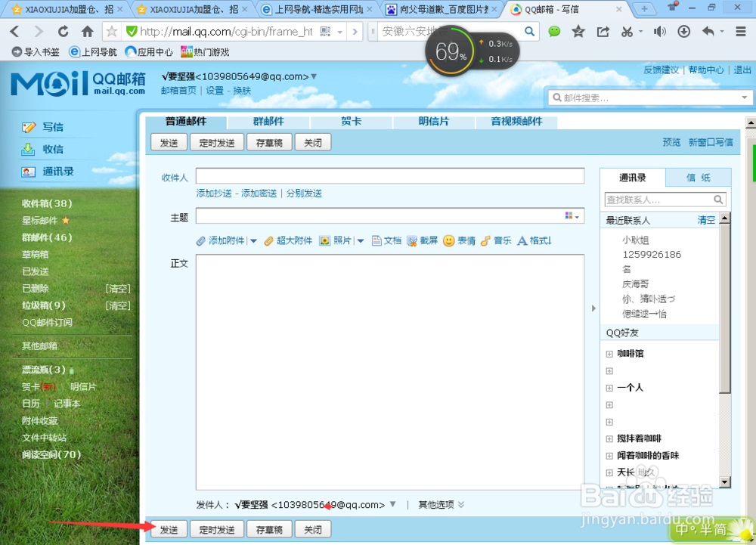Open text formatting (格式) icon
756x545 pixels.
click(x=522, y=241)
